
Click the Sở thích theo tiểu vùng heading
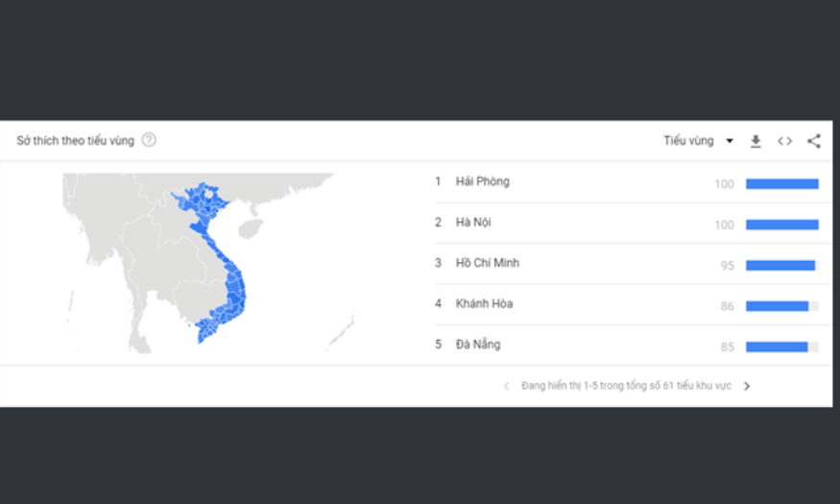pyautogui.click(x=75, y=141)
